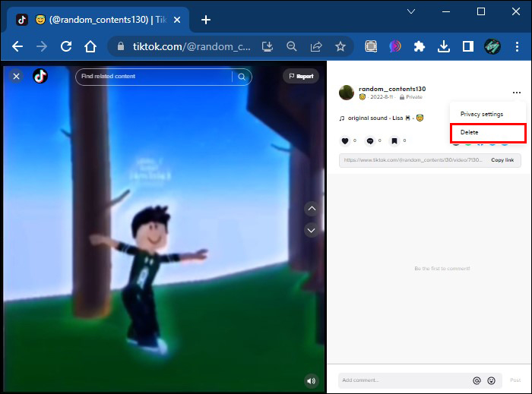Reload the TikTok page

[x=66, y=46]
